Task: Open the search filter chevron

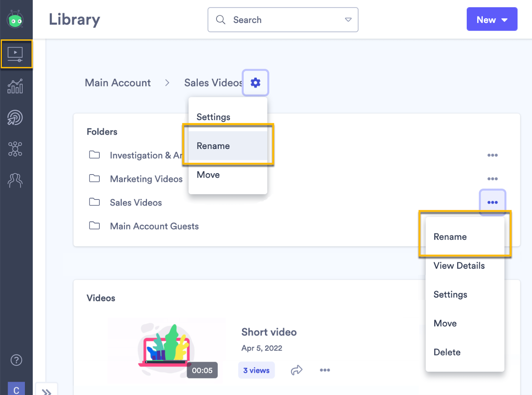Action: pyautogui.click(x=348, y=20)
